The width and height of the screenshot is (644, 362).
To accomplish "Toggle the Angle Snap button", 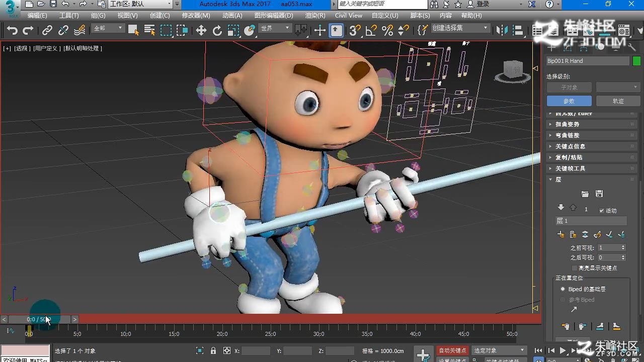I will [371, 31].
